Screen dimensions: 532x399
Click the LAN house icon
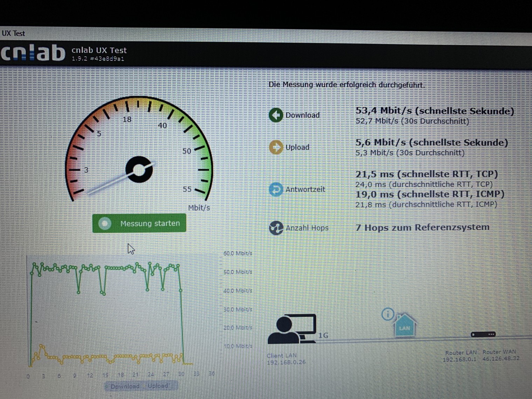coord(405,326)
